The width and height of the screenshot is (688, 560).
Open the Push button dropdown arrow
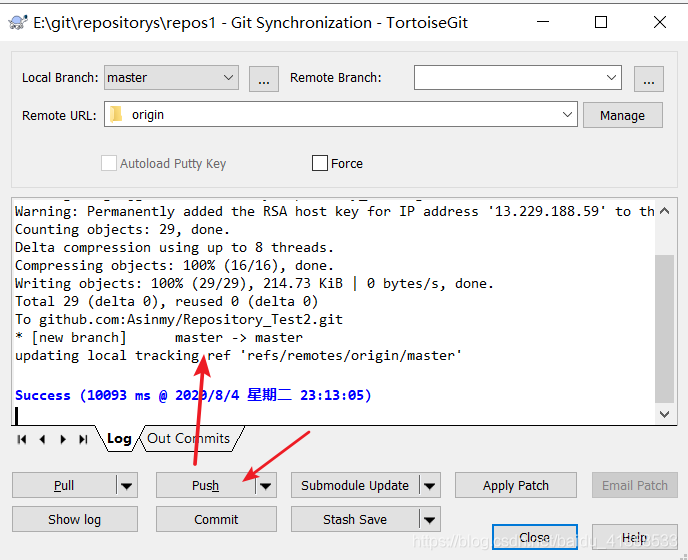coord(266,485)
